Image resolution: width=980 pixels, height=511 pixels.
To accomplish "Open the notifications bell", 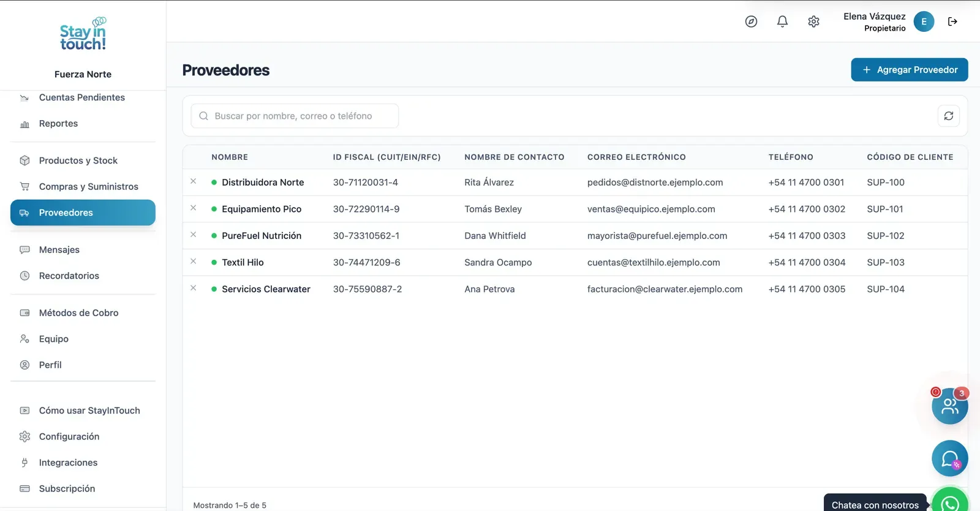I will click(782, 21).
